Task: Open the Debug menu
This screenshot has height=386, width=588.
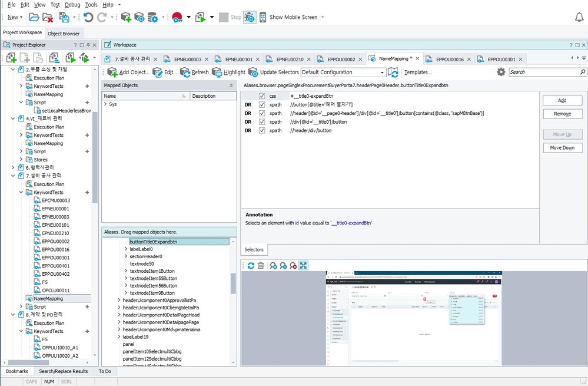Action: (x=72, y=4)
